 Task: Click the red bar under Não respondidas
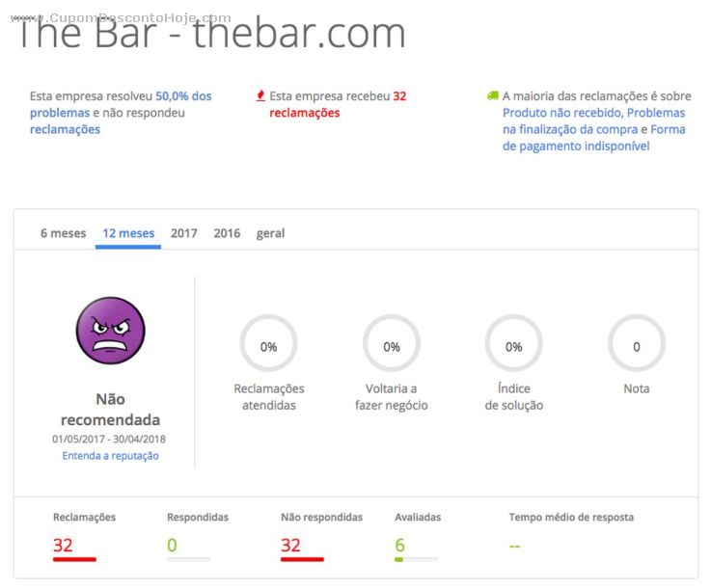coord(302,559)
